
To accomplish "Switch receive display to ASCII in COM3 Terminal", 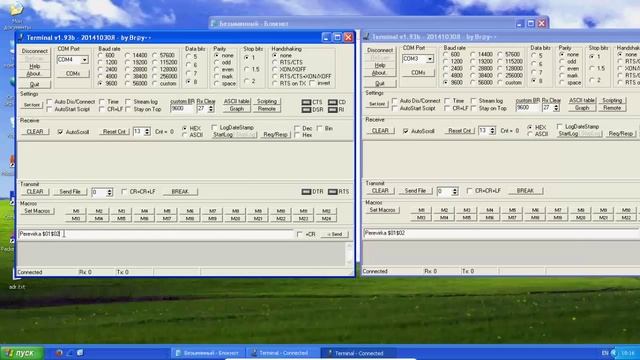I will tap(530, 134).
